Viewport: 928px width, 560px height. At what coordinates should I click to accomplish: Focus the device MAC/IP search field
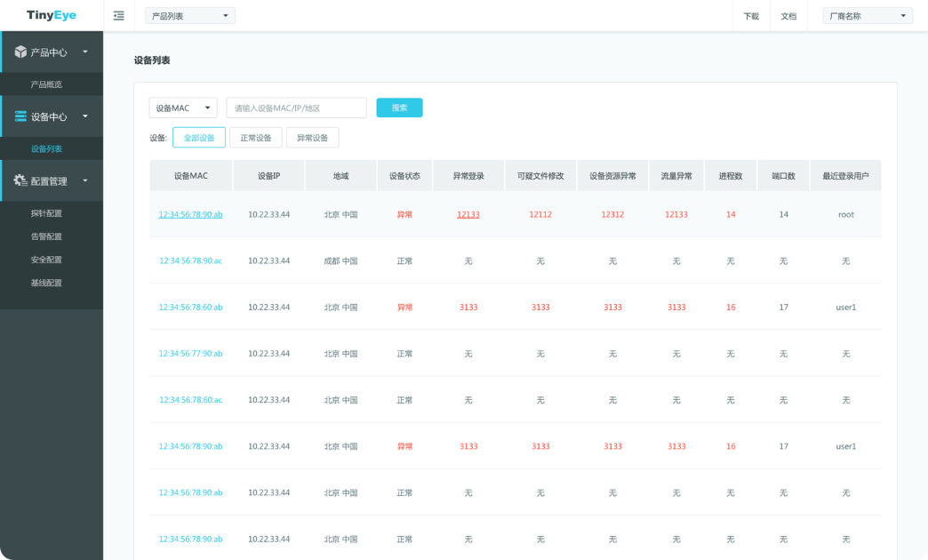(296, 108)
